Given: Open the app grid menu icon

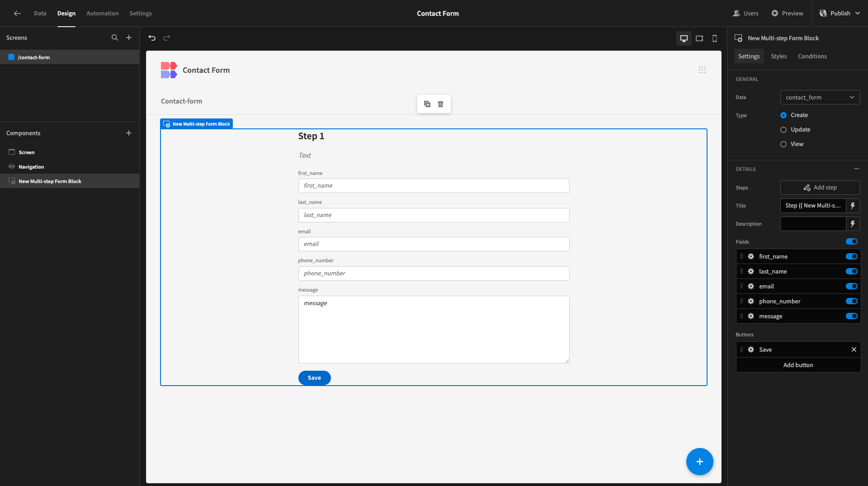Looking at the screenshot, I should point(702,70).
